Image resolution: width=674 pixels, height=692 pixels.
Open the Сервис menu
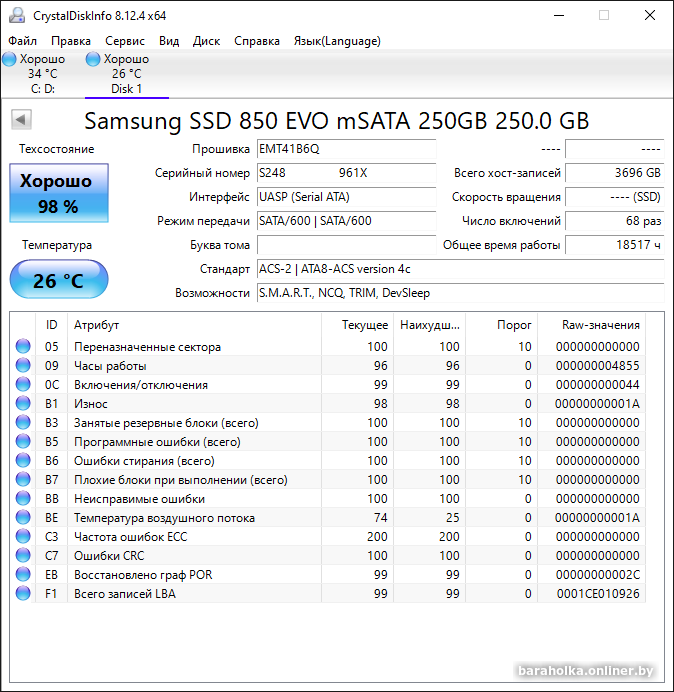pyautogui.click(x=125, y=41)
